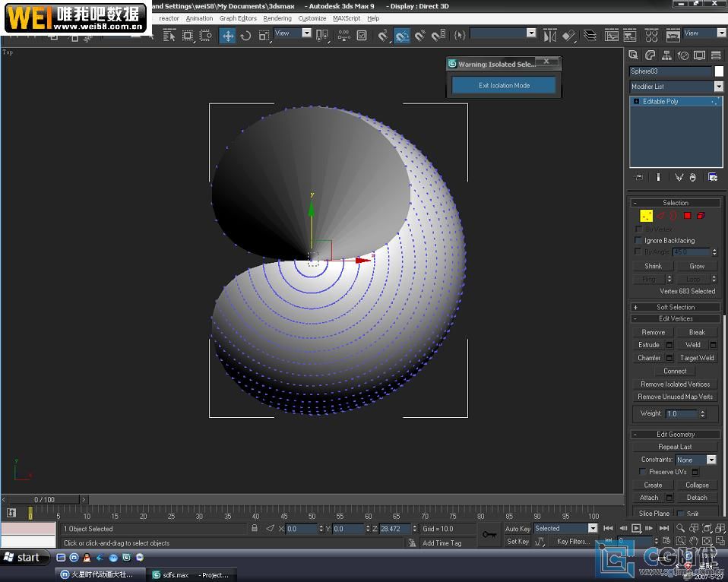Viewport: 728px width, 582px height.
Task: Toggle Set Key mode
Action: point(518,541)
